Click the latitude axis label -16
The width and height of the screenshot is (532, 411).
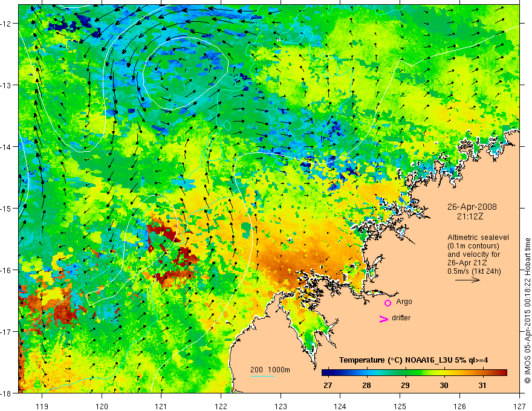tap(6, 270)
